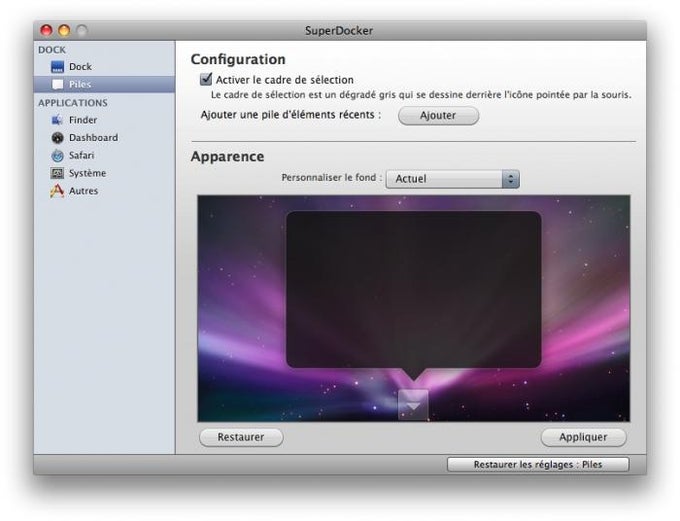Click the Appliquer button

pyautogui.click(x=583, y=437)
